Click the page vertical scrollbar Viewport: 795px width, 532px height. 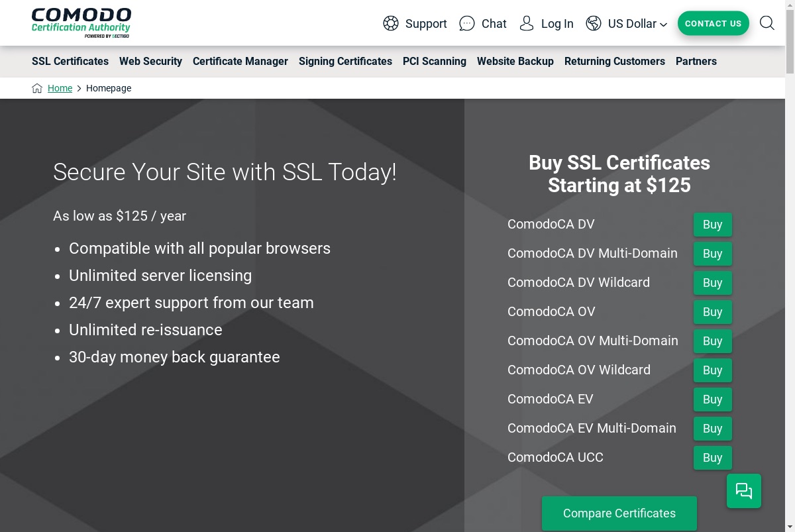(790, 266)
